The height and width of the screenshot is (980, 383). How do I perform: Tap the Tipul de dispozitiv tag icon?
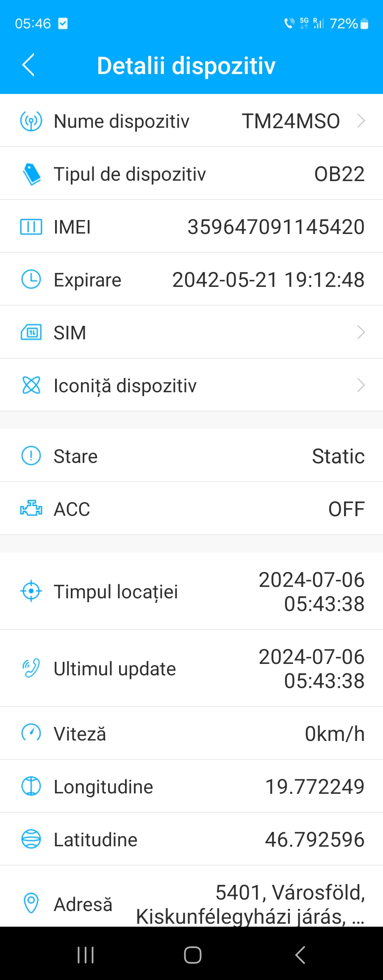pos(31,174)
